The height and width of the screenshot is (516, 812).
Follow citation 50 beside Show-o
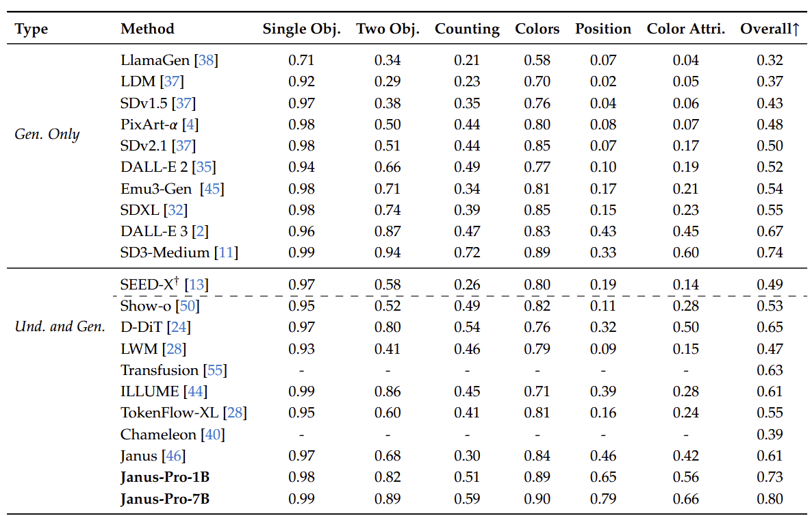[188, 306]
